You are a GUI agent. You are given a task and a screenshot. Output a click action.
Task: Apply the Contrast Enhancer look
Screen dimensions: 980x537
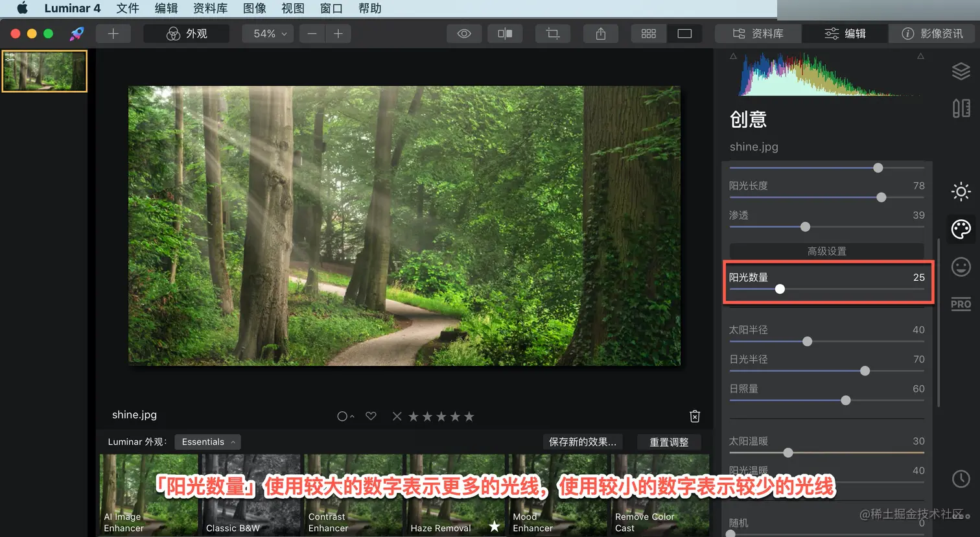pos(353,495)
